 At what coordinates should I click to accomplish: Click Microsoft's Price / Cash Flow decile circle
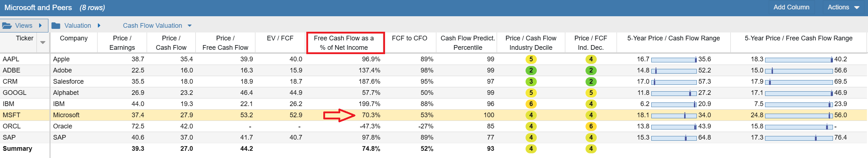click(531, 115)
